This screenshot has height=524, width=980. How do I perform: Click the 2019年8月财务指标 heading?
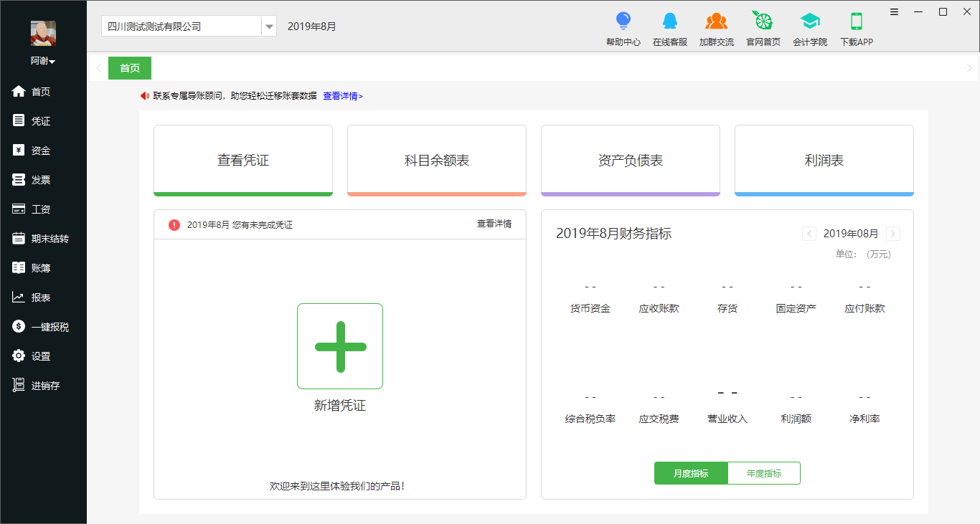[x=614, y=234]
